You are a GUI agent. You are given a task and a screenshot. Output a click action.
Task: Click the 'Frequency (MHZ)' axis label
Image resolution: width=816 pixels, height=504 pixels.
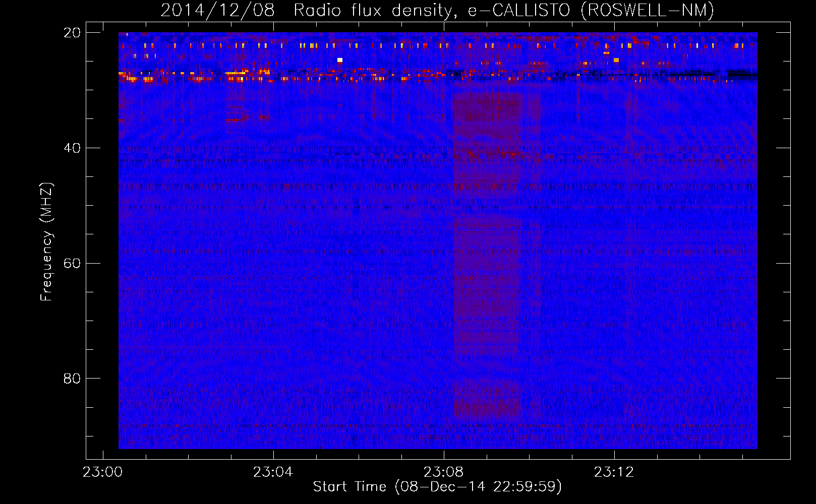click(x=46, y=242)
